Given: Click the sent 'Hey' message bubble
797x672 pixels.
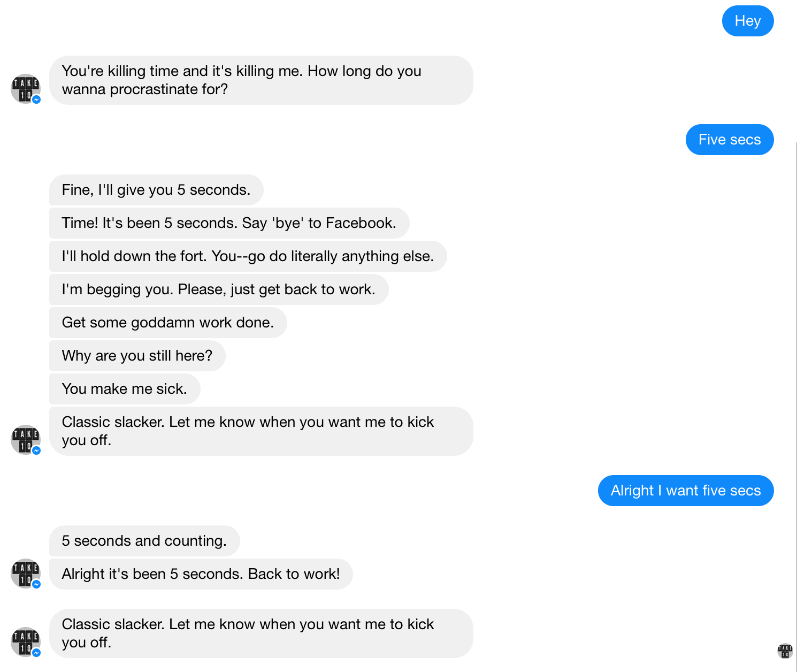Looking at the screenshot, I should (x=747, y=21).
